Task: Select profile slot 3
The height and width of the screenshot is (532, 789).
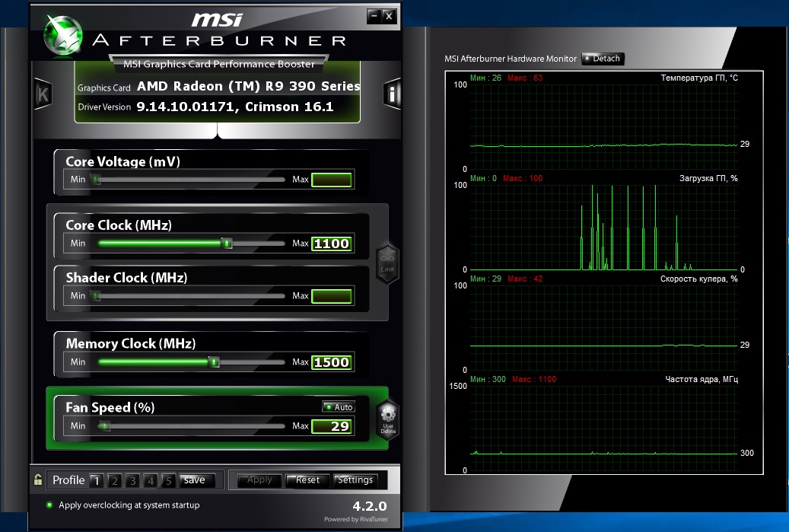Action: coord(133,481)
